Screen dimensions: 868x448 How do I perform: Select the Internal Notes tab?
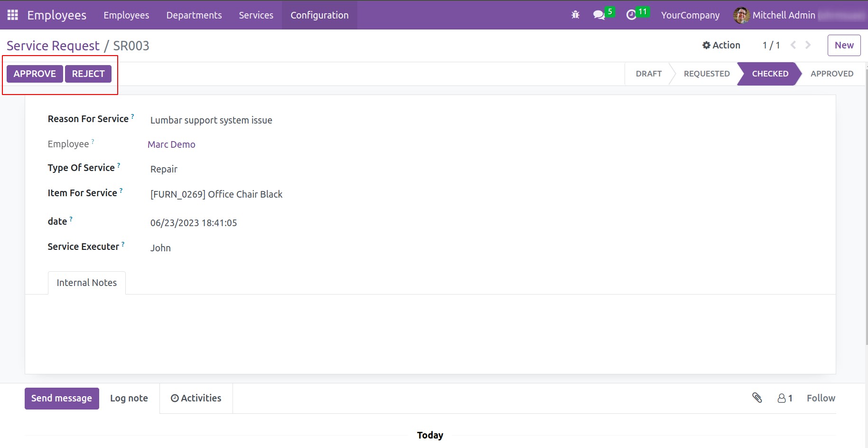click(87, 283)
